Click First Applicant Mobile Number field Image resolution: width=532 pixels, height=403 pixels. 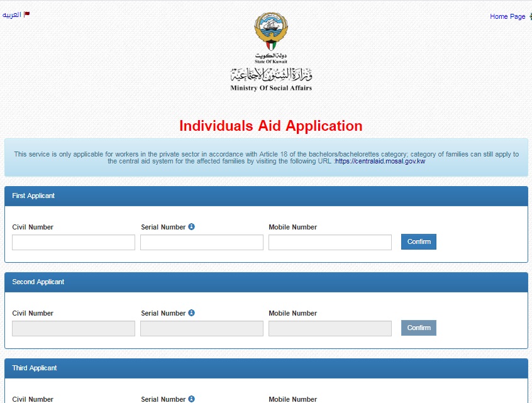click(330, 243)
